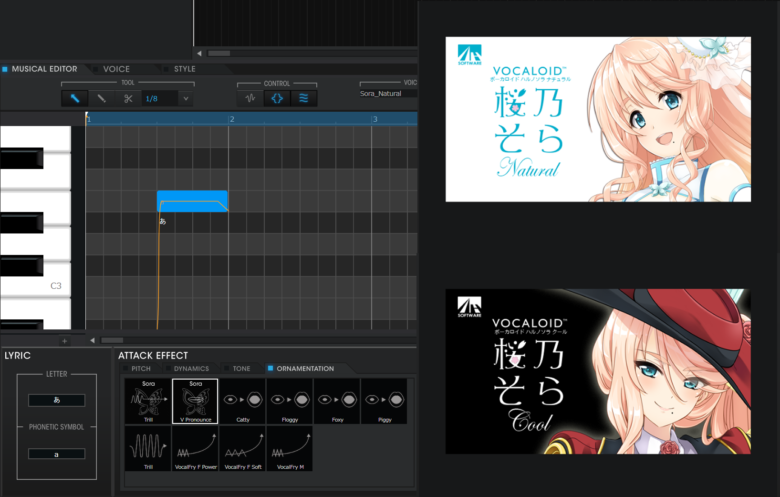Click the lyric LETTER input field
The height and width of the screenshot is (497, 780).
pos(57,400)
